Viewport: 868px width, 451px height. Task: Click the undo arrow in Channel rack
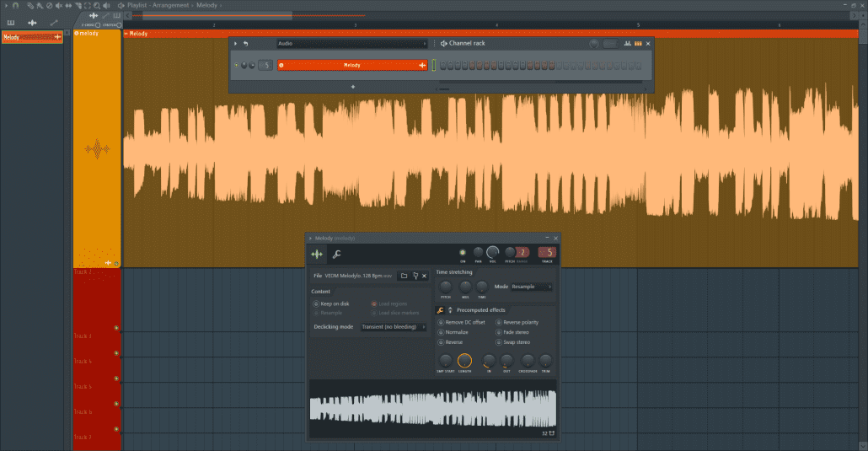pos(246,44)
